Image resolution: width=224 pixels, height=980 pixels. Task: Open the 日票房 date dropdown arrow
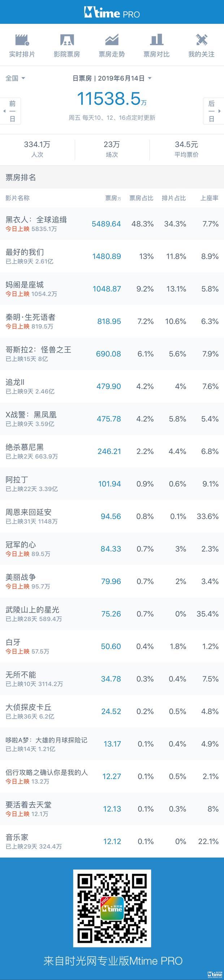(x=150, y=79)
